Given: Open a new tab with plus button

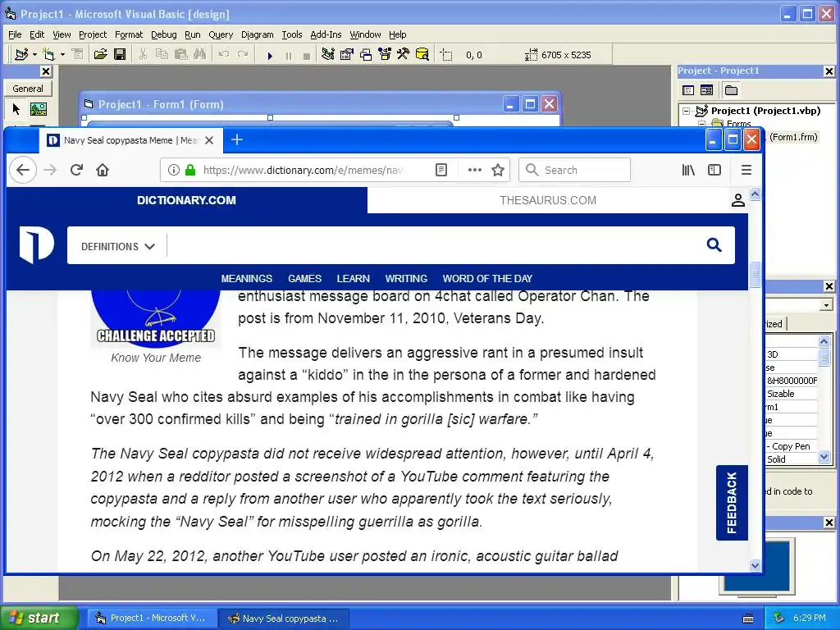Looking at the screenshot, I should (x=237, y=139).
